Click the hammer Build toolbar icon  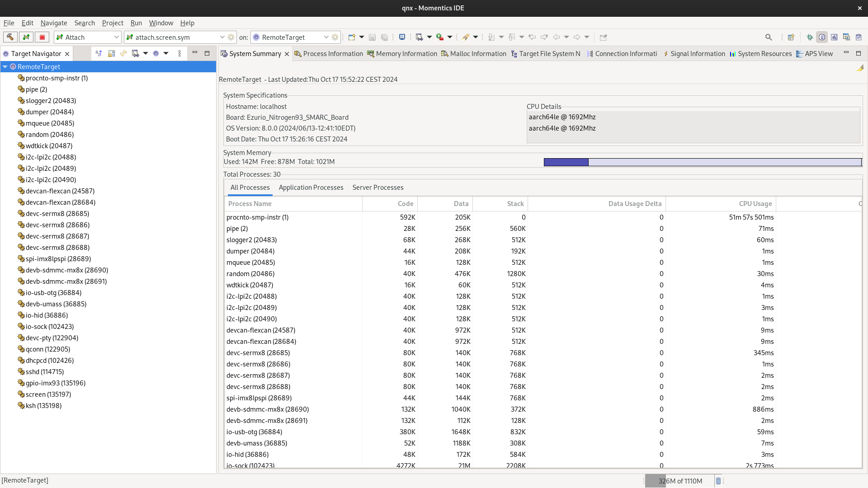(10, 37)
